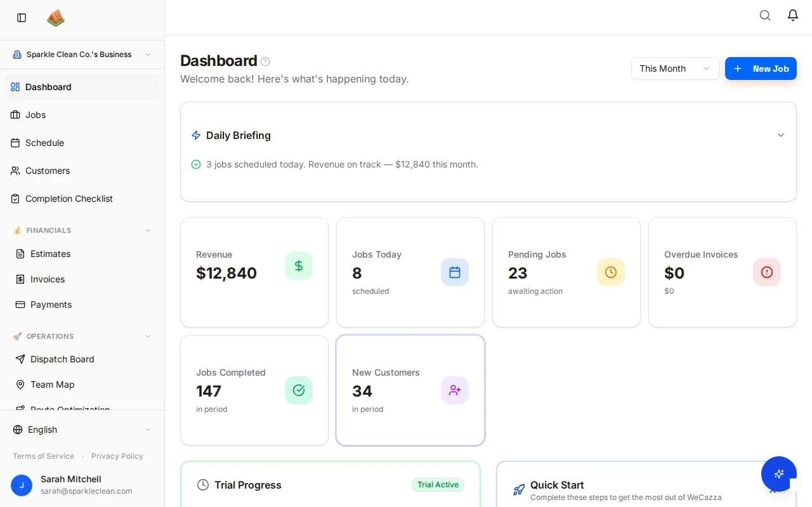Open search from the top bar
Viewport: 812px width, 507px height.
[x=765, y=15]
